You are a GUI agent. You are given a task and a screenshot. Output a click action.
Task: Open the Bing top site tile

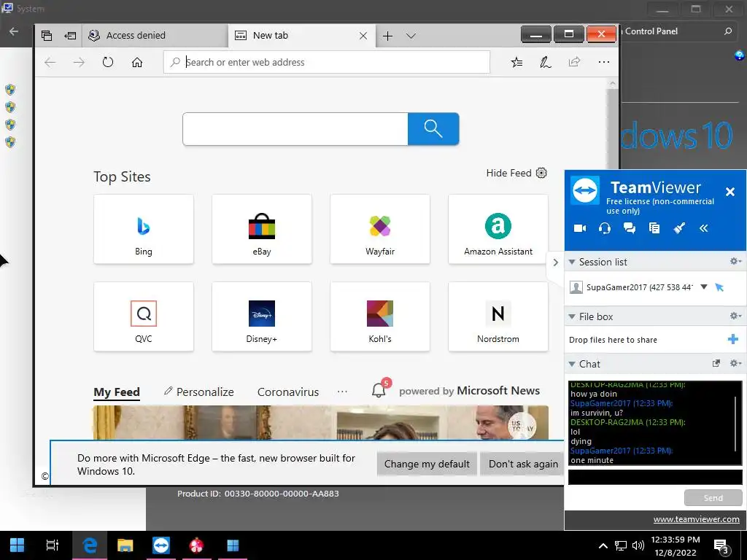pyautogui.click(x=144, y=229)
